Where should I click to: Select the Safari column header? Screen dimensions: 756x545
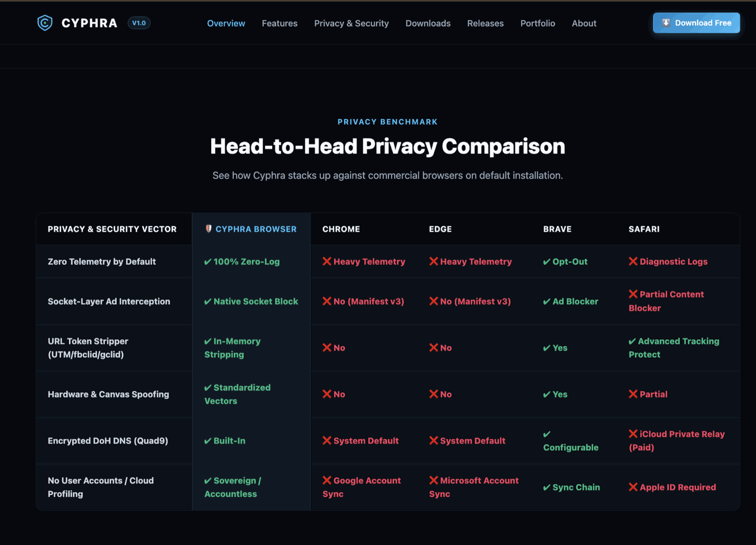pos(644,229)
